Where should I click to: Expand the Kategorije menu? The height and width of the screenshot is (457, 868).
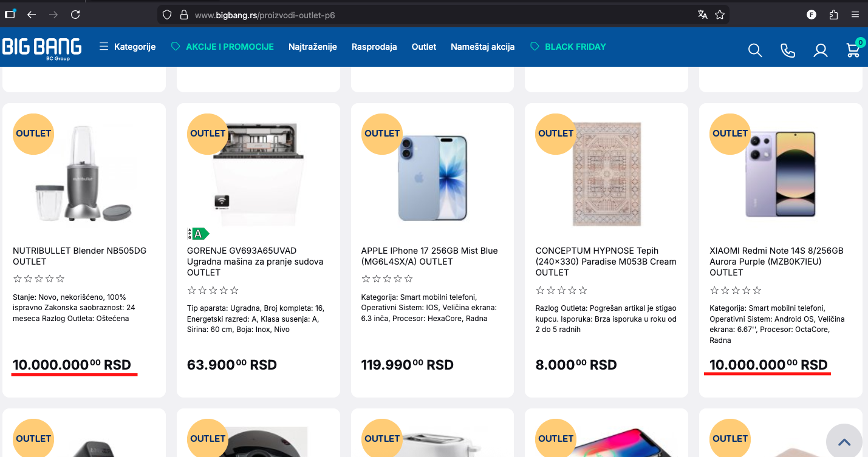point(128,47)
